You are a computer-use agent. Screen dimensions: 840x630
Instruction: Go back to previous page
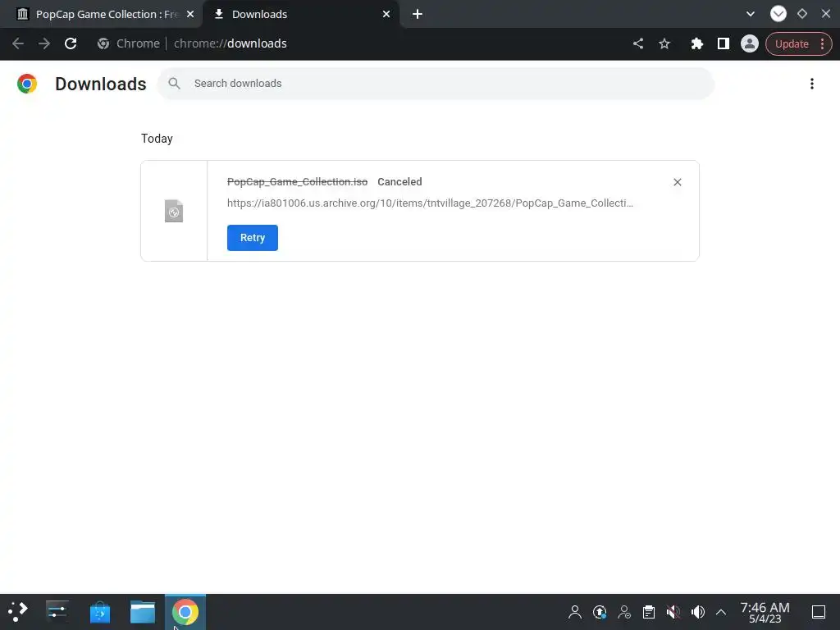[18, 43]
